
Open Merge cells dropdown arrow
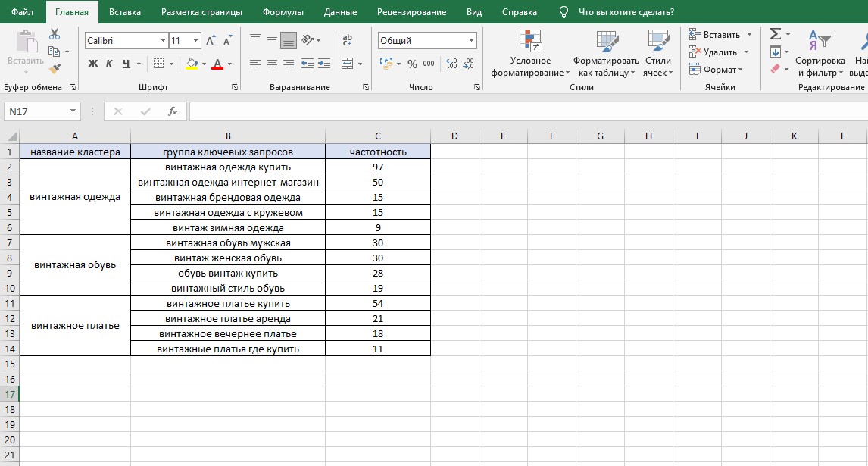coord(360,64)
